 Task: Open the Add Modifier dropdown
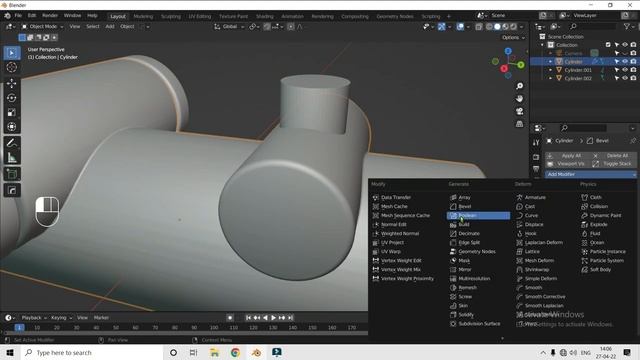pyautogui.click(x=591, y=174)
